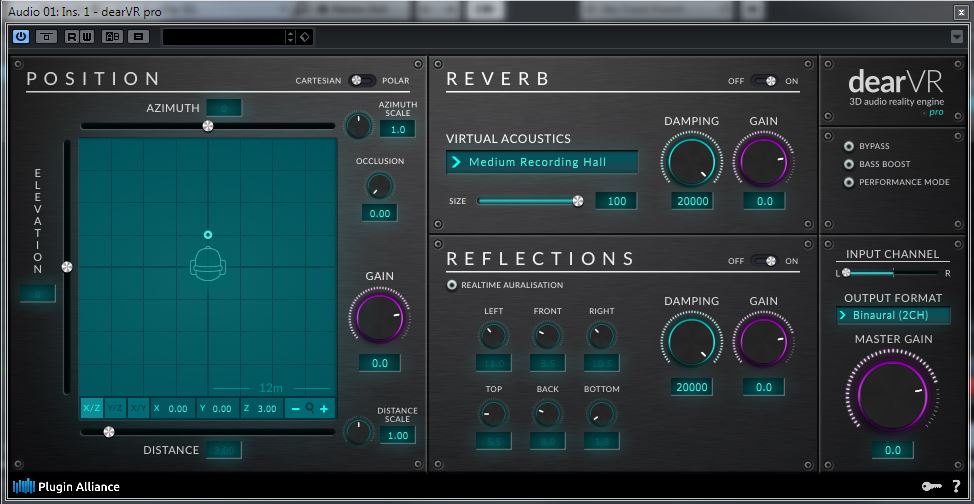The image size is (974, 504).
Task: Click the Right reflection knob
Action: click(601, 336)
